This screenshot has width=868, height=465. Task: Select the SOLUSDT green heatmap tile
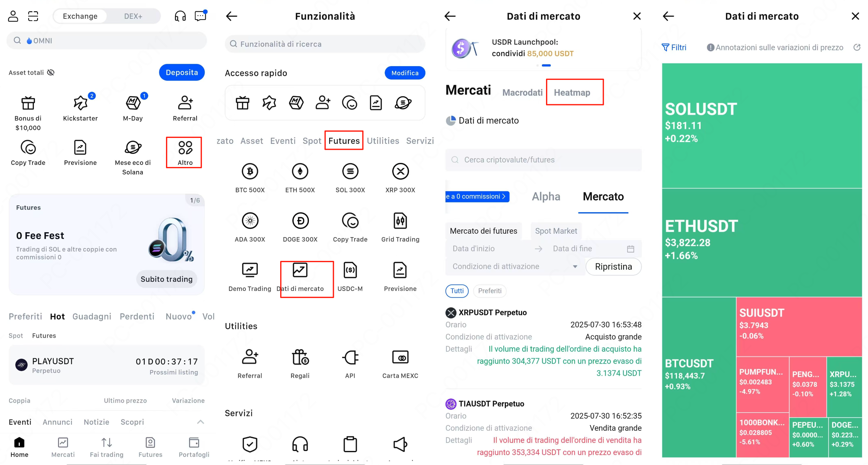(762, 126)
